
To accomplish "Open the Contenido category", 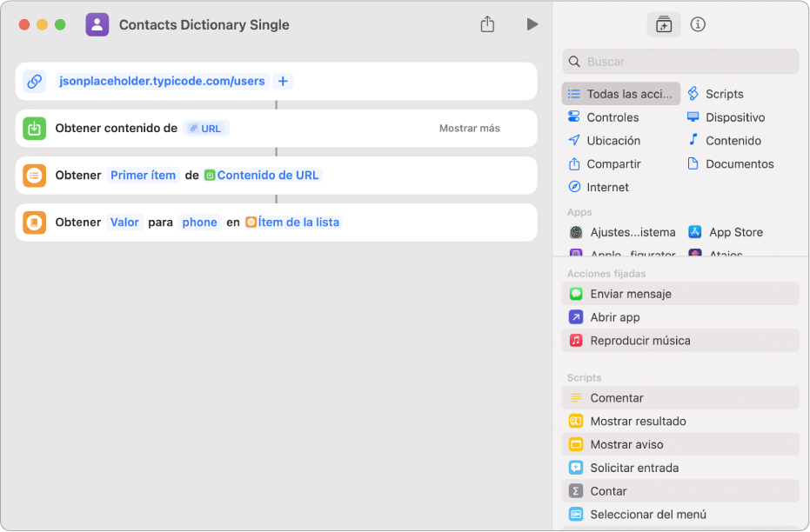I will (x=724, y=140).
